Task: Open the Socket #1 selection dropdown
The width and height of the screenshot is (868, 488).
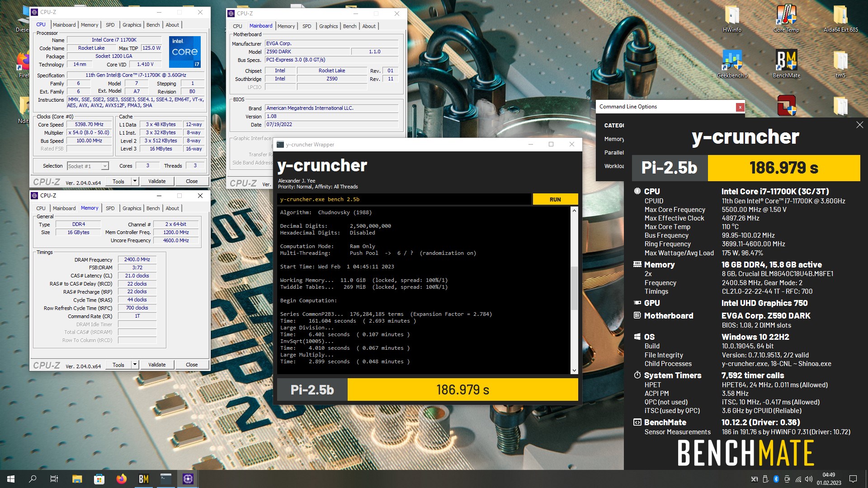Action: [88, 166]
